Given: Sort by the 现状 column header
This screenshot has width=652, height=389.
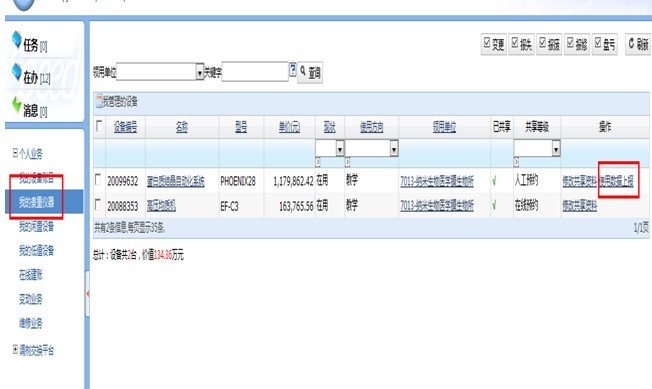Looking at the screenshot, I should click(330, 127).
